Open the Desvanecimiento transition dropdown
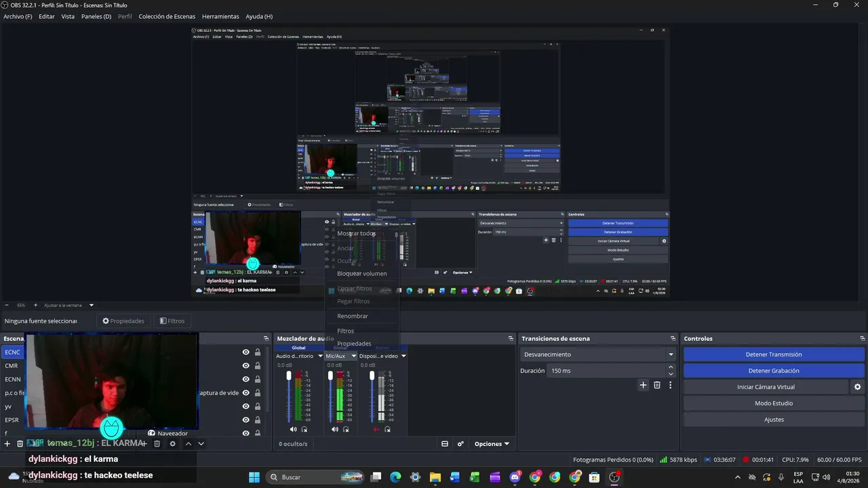868x488 pixels. (599, 354)
